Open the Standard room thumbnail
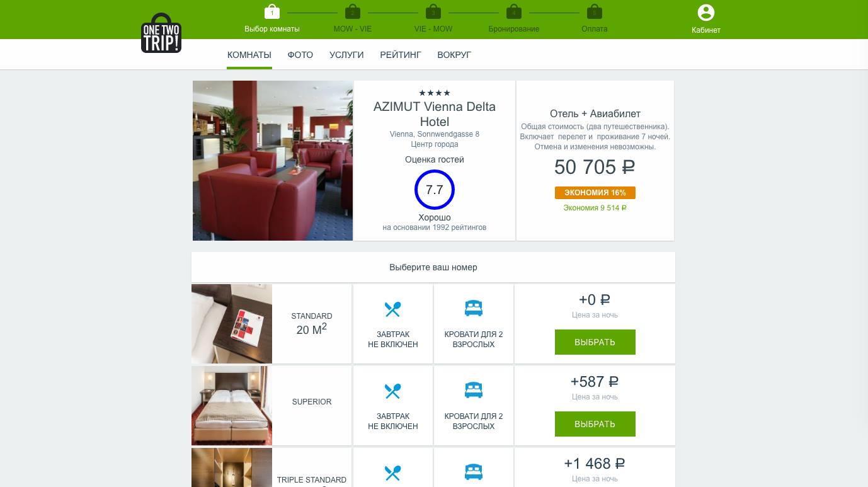This screenshot has height=487, width=868. click(x=232, y=324)
